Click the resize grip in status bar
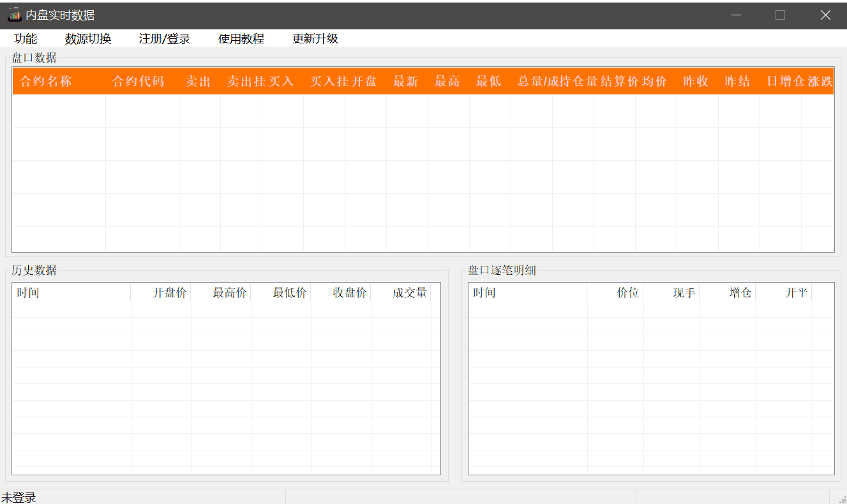This screenshot has width=847, height=504. [842, 499]
